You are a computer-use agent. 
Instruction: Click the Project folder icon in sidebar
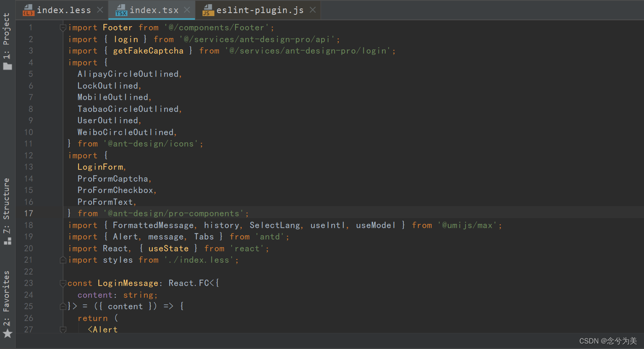pyautogui.click(x=8, y=66)
